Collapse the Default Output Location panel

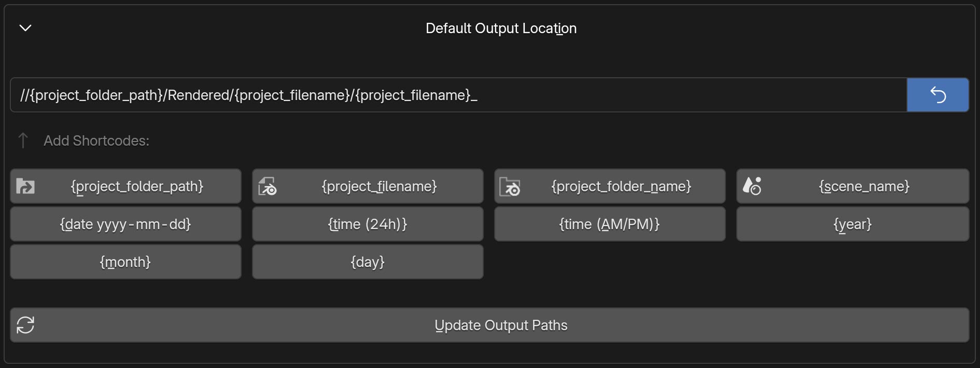tap(24, 29)
